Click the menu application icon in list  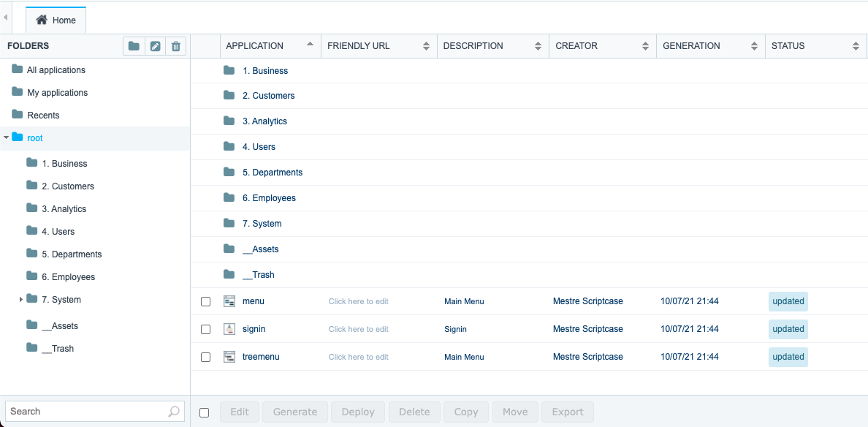229,301
